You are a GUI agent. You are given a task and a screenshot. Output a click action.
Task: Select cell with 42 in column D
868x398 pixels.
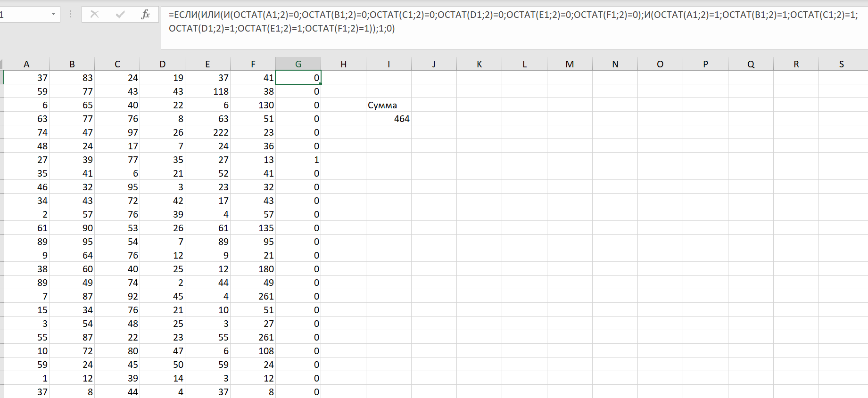[162, 201]
